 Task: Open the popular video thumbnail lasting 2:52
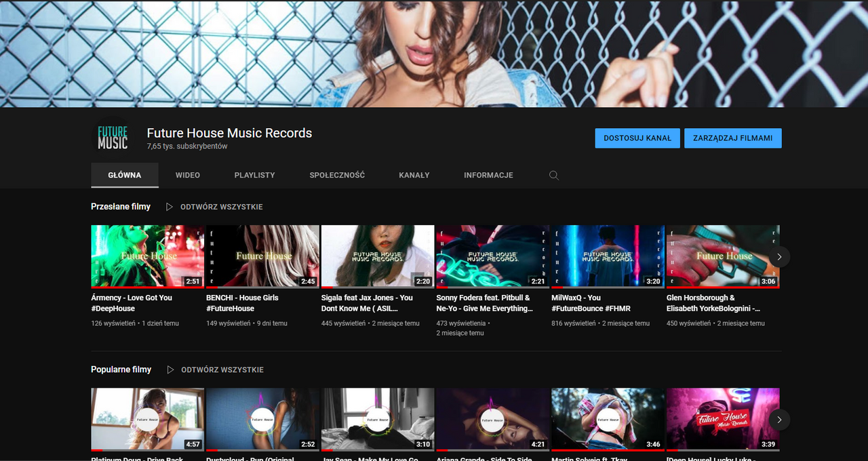(x=262, y=420)
